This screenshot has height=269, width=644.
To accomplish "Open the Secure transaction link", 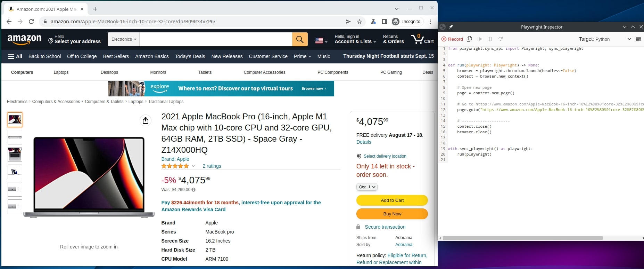I will pos(385,227).
